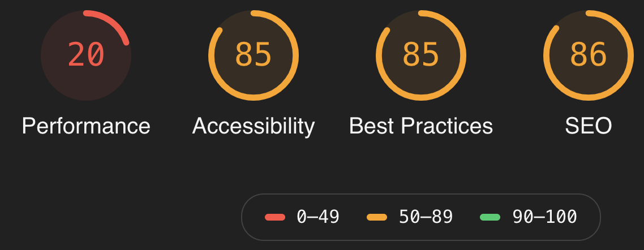Click the red number 20
The image size is (644, 250).
pos(86,55)
